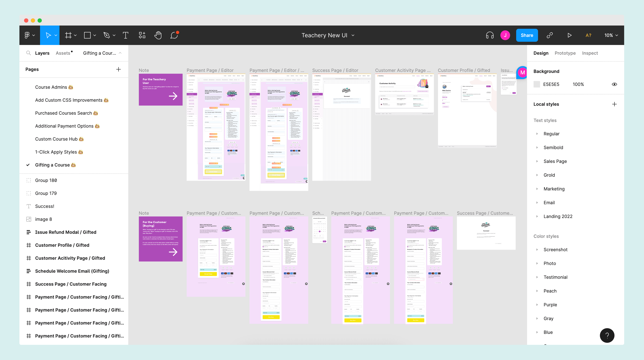Open the zoom percentage dropdown
The width and height of the screenshot is (644, 360).
coord(610,35)
